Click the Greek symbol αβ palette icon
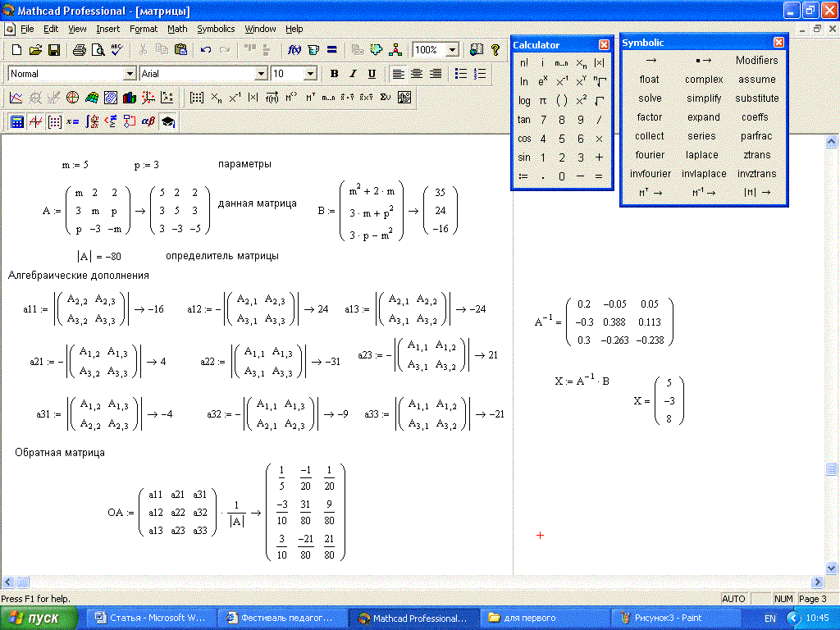The width and height of the screenshot is (840, 630). click(x=148, y=122)
